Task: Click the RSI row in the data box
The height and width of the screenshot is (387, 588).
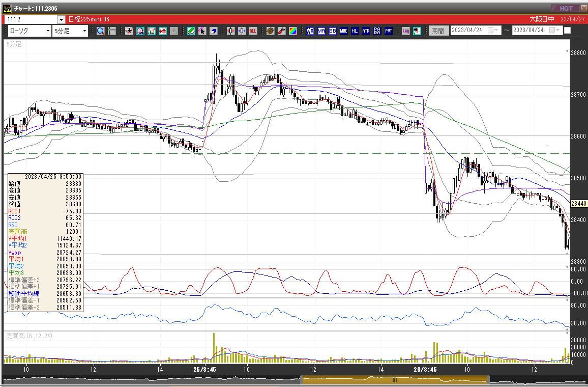Action: [x=45, y=225]
